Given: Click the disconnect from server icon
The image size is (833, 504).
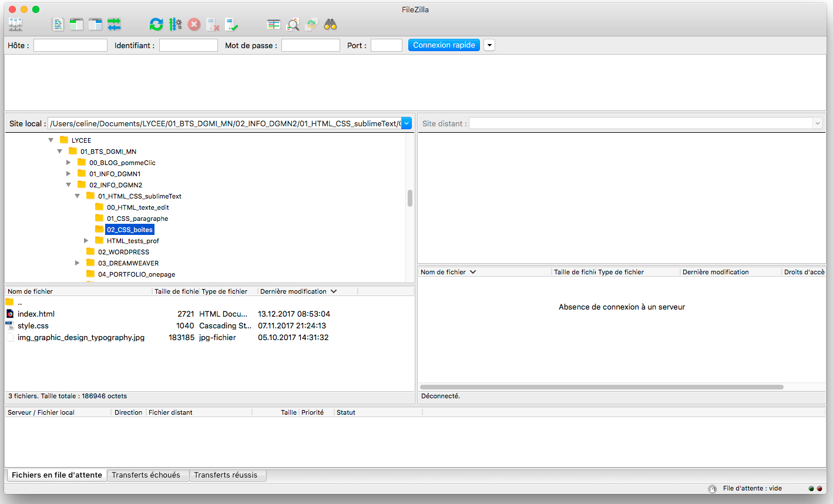Looking at the screenshot, I should (x=213, y=24).
